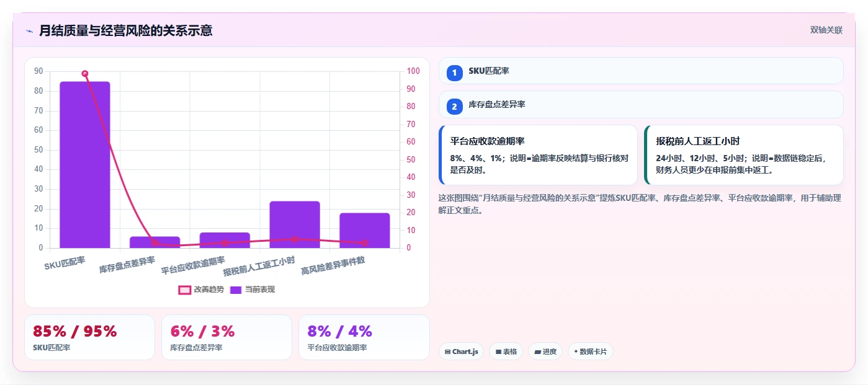Select the 高风险差异事件数 bar

pyautogui.click(x=364, y=230)
